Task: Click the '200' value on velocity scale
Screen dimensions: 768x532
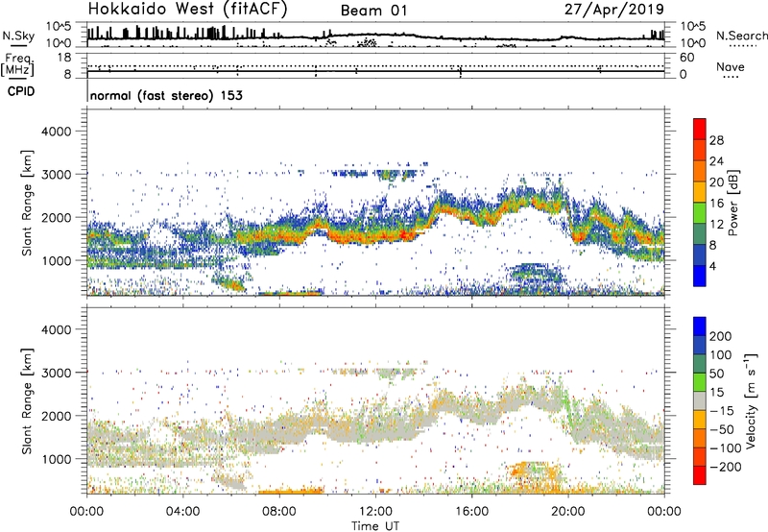Action: point(721,336)
